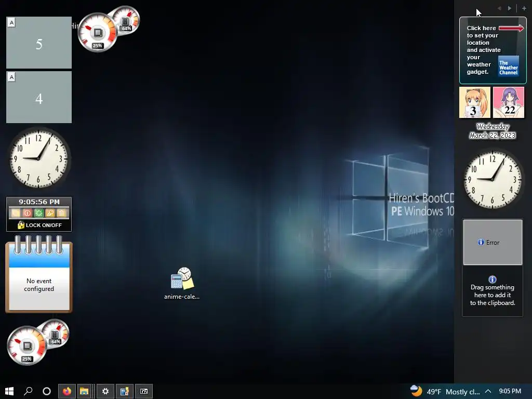Click the Error gadget panel

pos(493,242)
